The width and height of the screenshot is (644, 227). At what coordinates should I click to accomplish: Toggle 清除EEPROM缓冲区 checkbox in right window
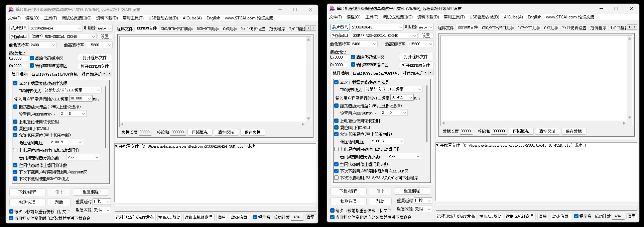[353, 65]
